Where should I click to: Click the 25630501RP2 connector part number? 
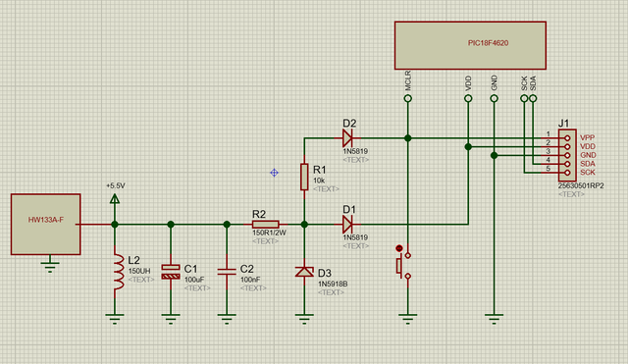pos(581,185)
